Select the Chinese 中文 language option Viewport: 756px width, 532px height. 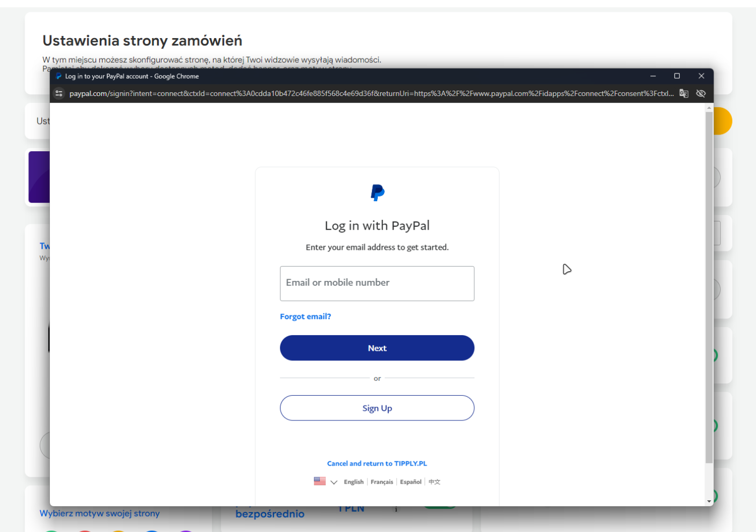coord(435,482)
